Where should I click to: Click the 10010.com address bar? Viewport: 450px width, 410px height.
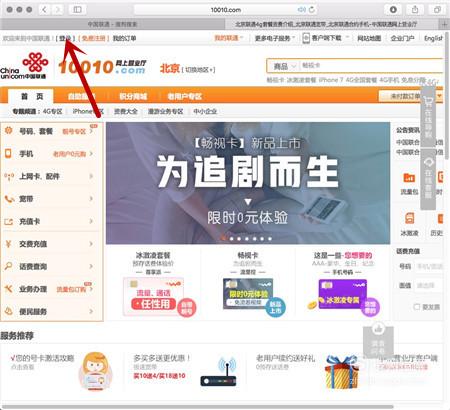[225, 10]
